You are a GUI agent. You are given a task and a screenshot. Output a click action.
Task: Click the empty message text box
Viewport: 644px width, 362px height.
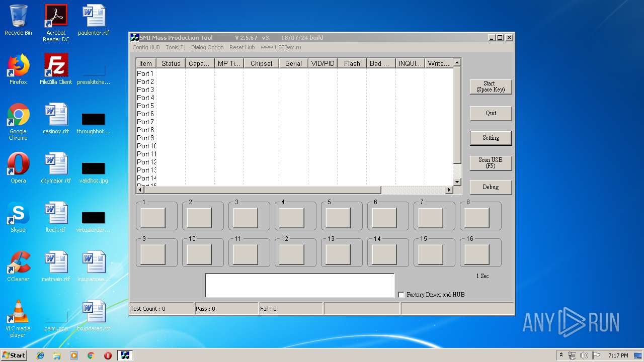tap(300, 286)
